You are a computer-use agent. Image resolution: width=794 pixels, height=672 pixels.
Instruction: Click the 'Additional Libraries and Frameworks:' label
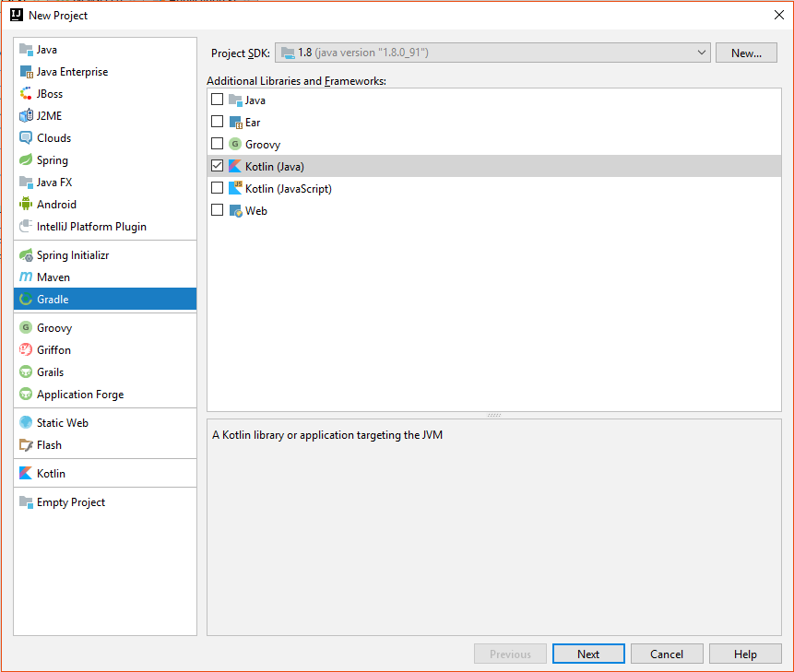coord(296,81)
